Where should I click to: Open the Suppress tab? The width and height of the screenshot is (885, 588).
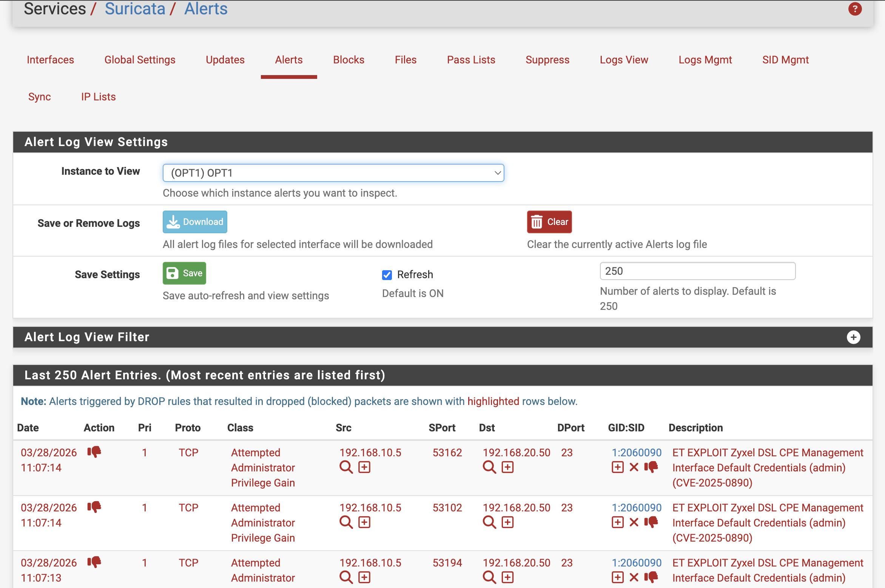click(547, 60)
